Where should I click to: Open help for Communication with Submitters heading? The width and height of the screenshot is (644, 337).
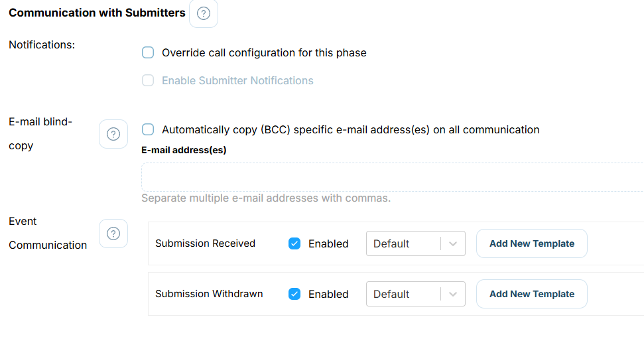click(x=204, y=13)
